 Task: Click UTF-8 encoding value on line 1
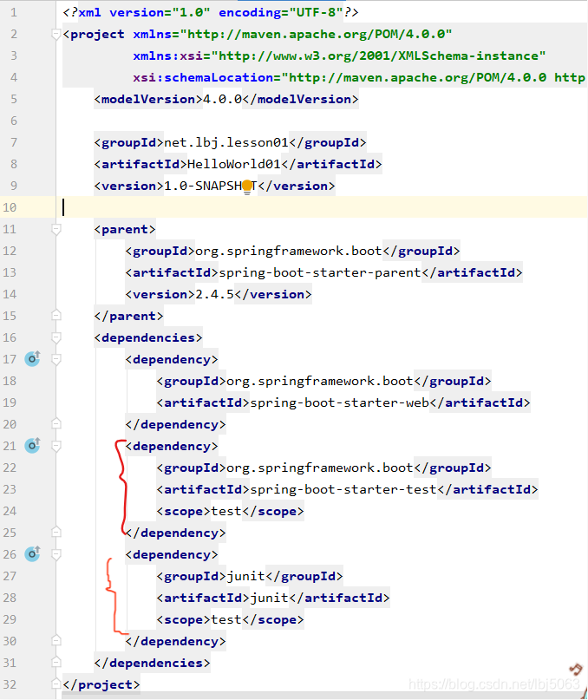coord(317,12)
